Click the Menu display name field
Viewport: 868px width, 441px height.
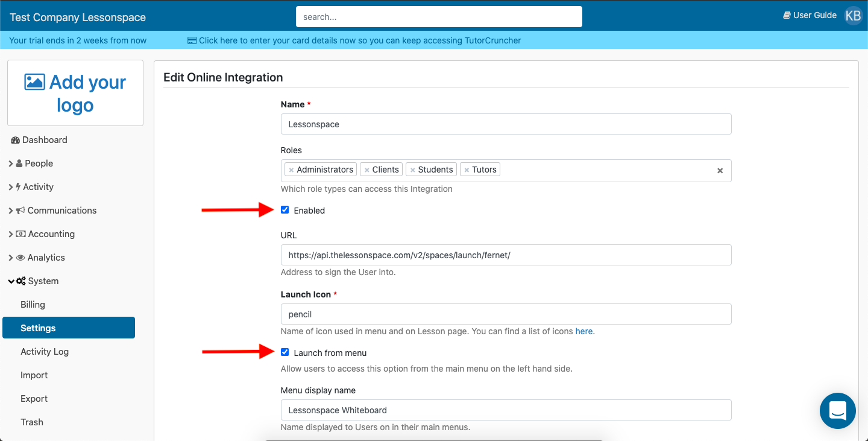[506, 410]
